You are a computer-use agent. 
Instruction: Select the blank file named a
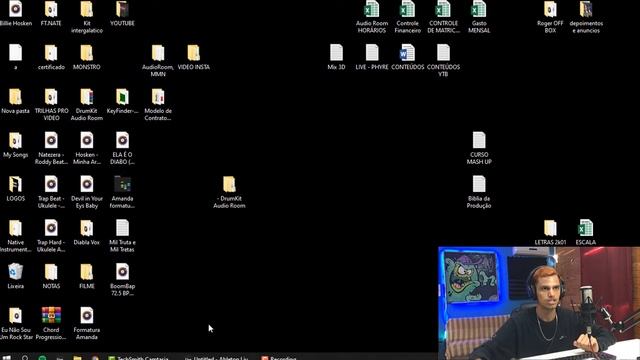tap(16, 52)
